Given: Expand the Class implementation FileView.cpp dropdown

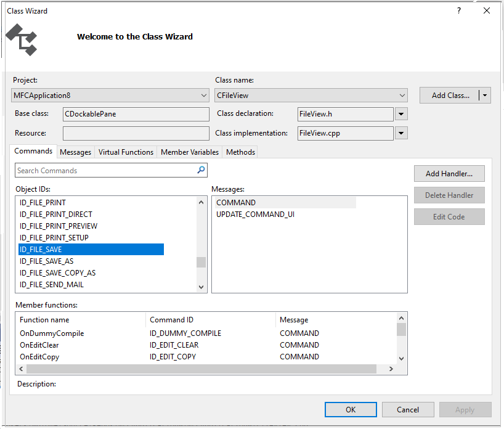Looking at the screenshot, I should click(401, 133).
